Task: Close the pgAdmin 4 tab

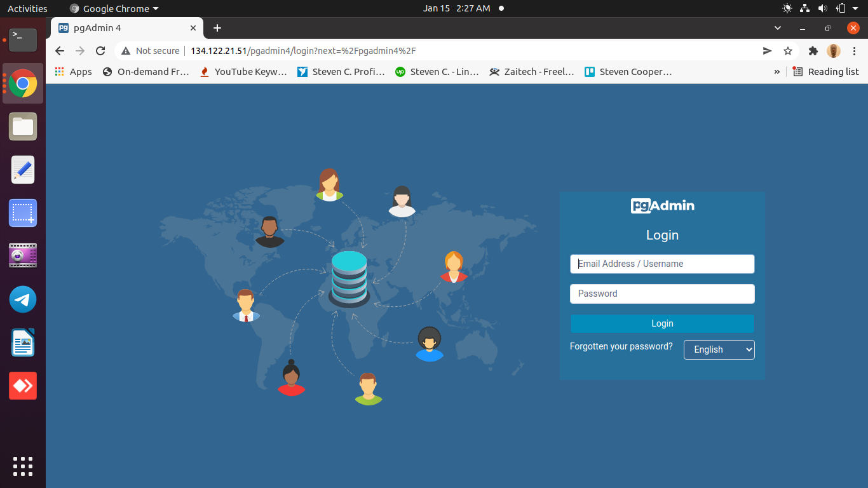Action: click(x=193, y=28)
